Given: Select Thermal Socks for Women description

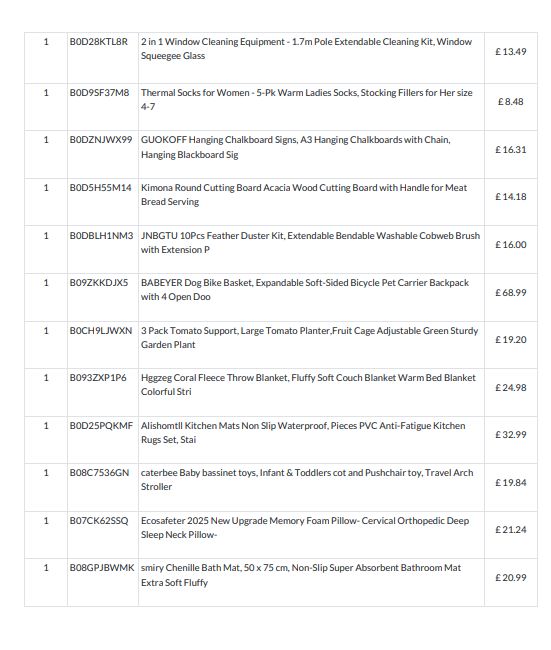Looking at the screenshot, I should pyautogui.click(x=306, y=99).
